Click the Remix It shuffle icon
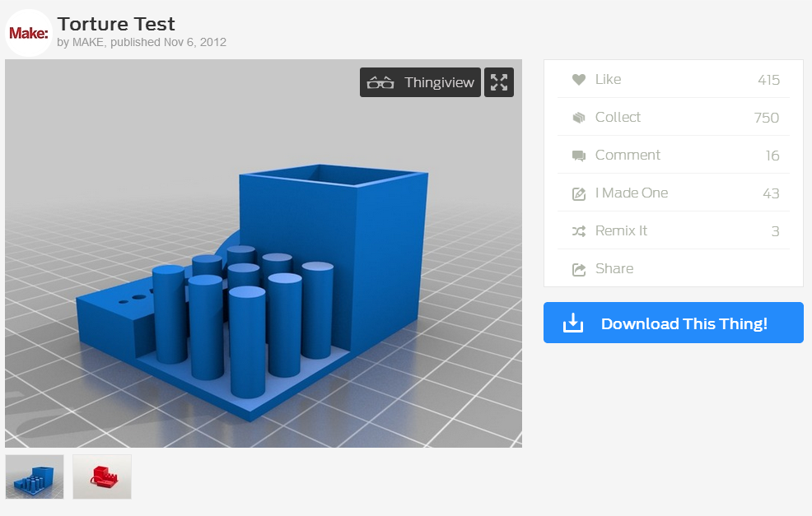The width and height of the screenshot is (812, 516). coord(578,231)
